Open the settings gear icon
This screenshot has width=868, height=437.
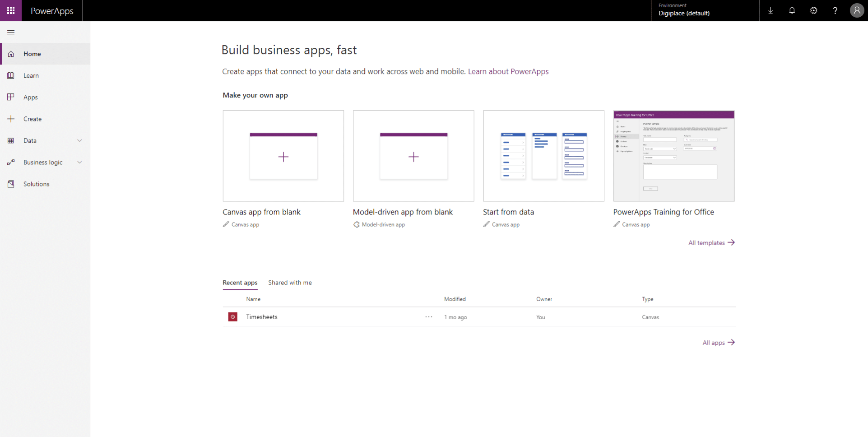click(813, 10)
